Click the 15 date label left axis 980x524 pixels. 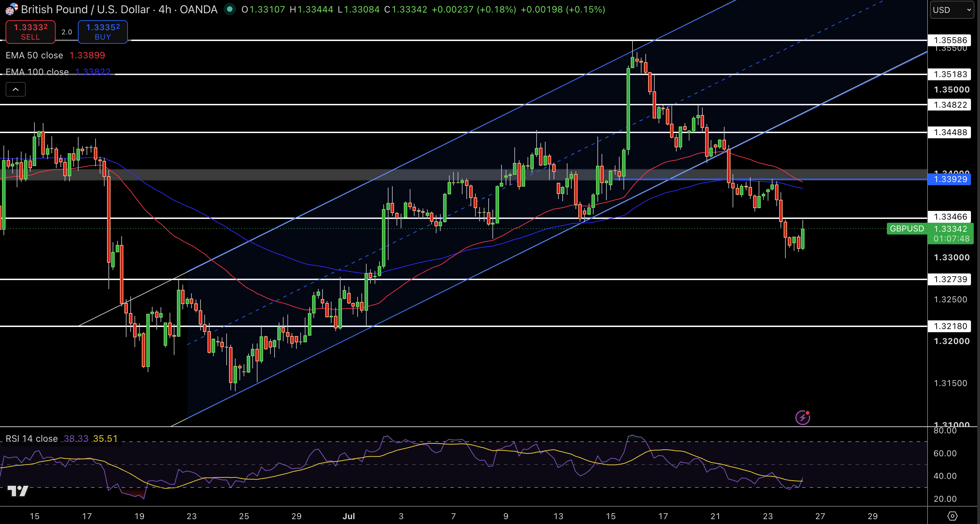(x=35, y=516)
